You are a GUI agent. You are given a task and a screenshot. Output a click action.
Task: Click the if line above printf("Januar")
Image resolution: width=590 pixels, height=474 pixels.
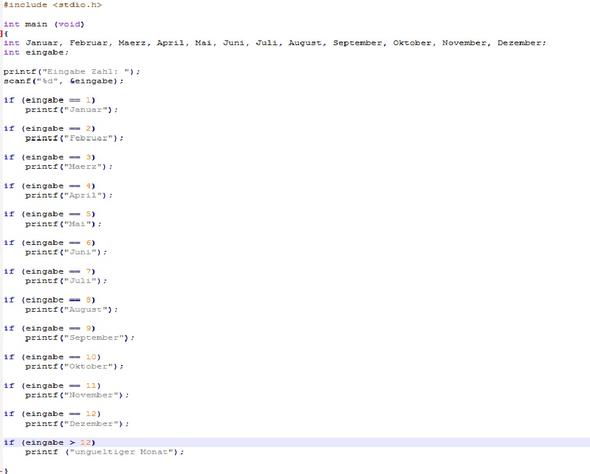pos(49,100)
